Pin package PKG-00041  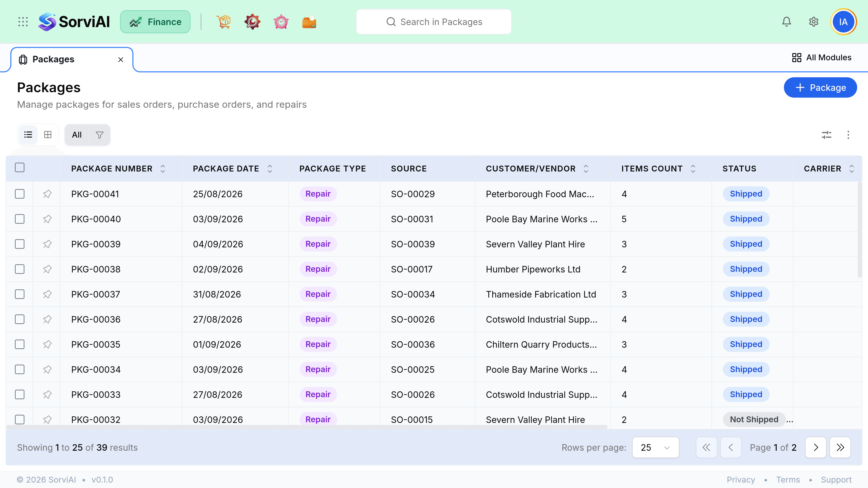pos(47,194)
